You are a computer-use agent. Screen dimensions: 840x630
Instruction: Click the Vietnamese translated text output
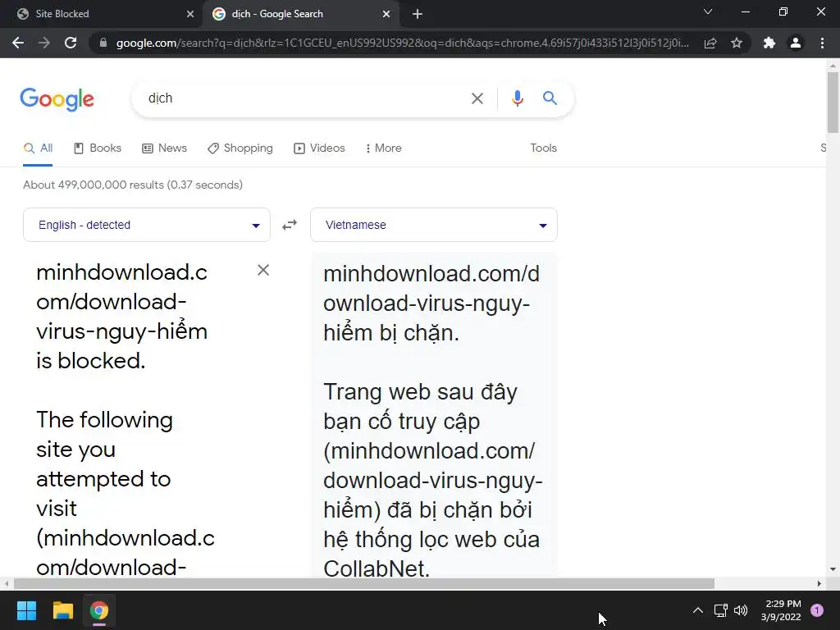434,415
